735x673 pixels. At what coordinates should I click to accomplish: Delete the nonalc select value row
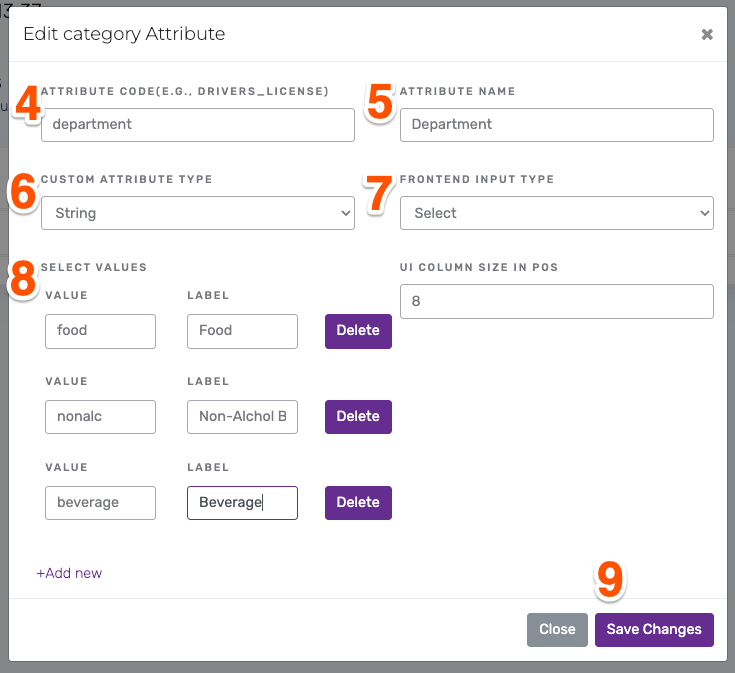click(358, 417)
